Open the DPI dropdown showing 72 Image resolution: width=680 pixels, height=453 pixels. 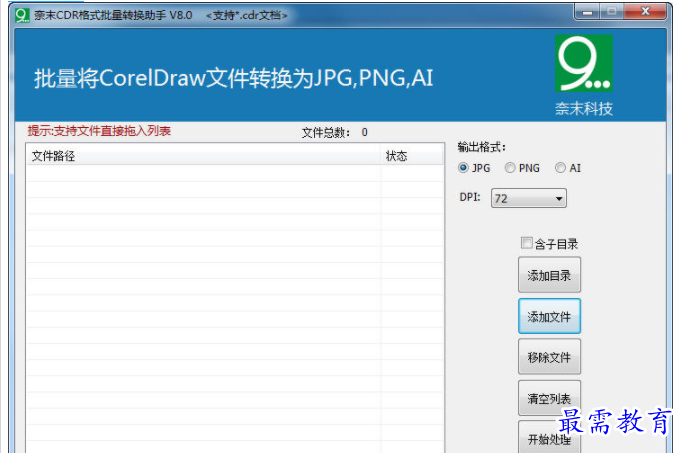[529, 199]
